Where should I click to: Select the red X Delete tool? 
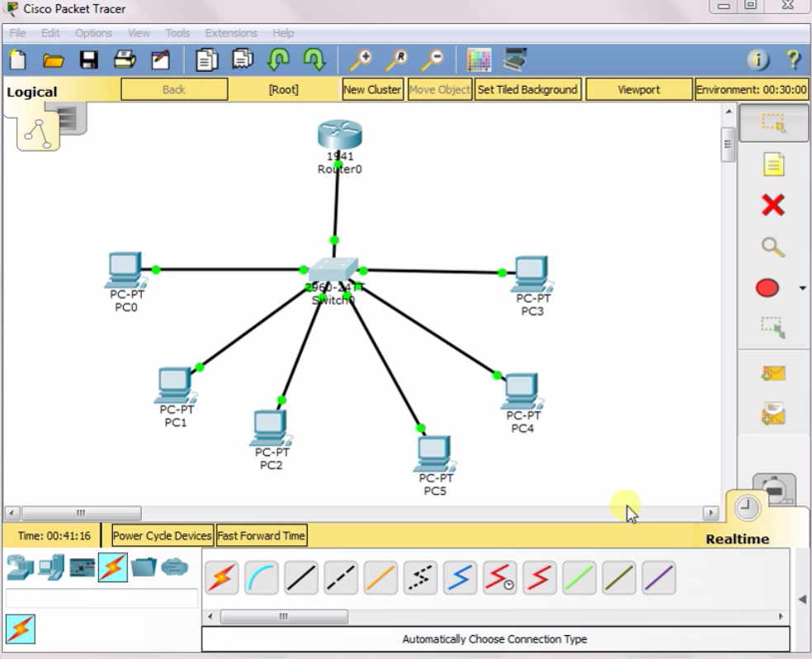(772, 205)
